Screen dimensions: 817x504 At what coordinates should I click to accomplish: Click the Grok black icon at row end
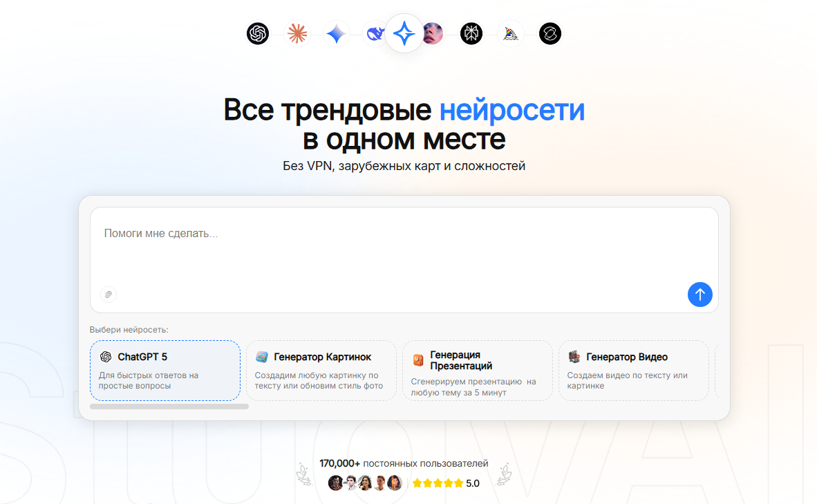(550, 33)
